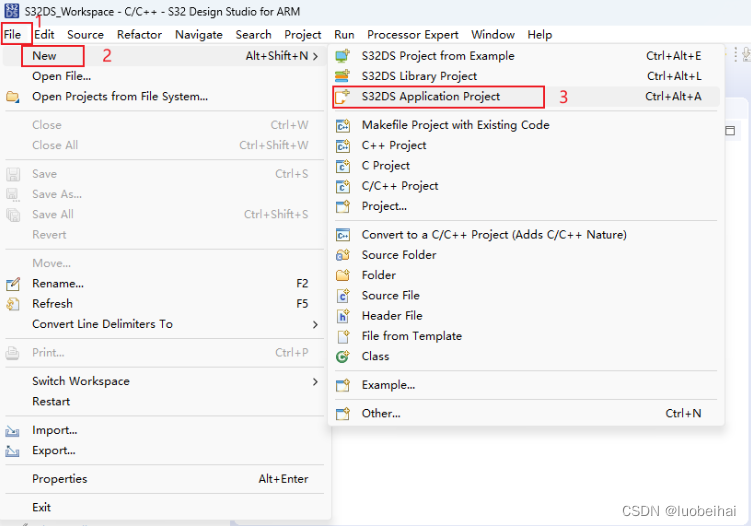Choose S32DS Application Project label

pyautogui.click(x=431, y=96)
